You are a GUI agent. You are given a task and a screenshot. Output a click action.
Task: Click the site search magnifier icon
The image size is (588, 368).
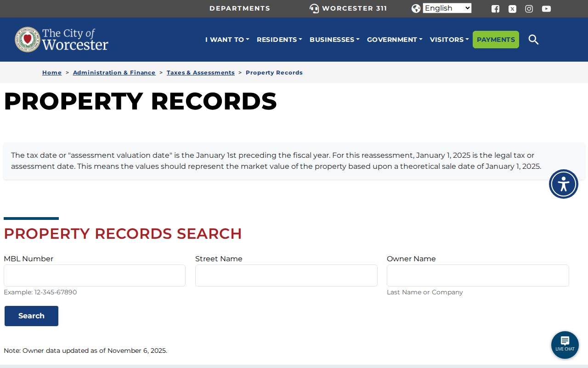click(533, 40)
